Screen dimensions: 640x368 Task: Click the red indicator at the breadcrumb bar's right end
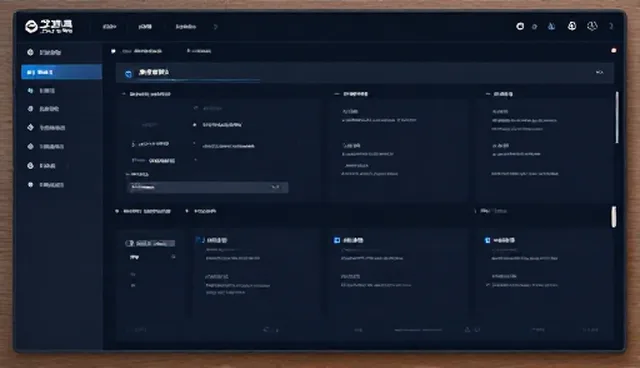coord(613,51)
